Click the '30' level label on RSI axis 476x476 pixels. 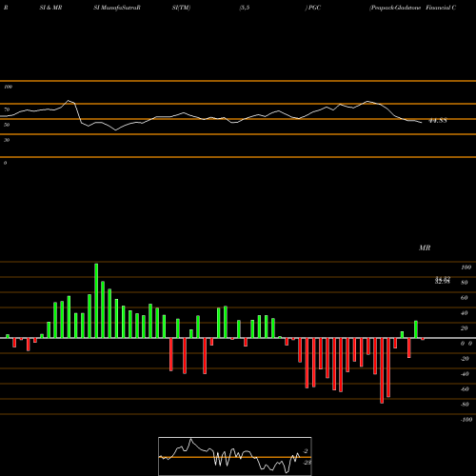pyautogui.click(x=7, y=140)
